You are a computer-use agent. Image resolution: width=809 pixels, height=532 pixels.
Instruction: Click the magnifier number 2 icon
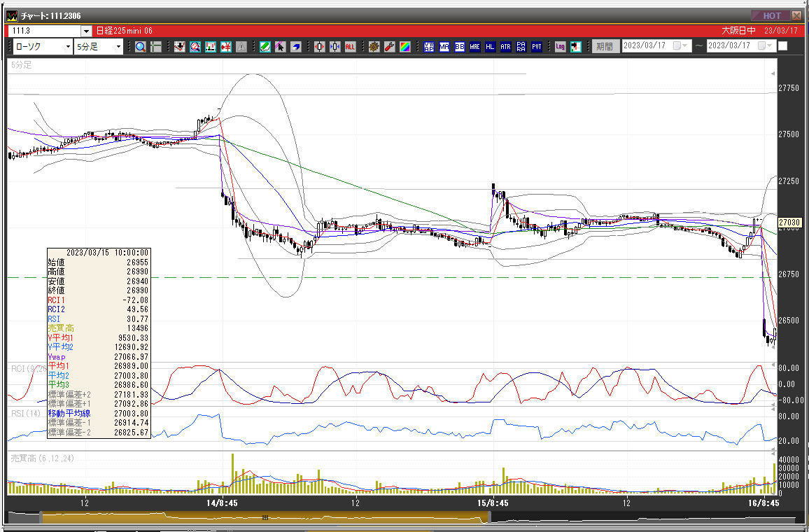pyautogui.click(x=195, y=47)
